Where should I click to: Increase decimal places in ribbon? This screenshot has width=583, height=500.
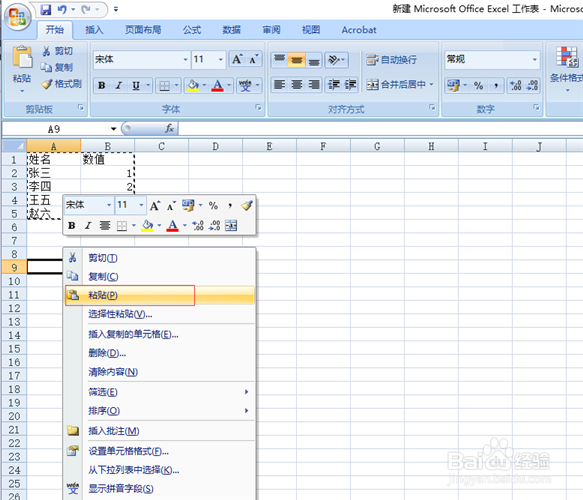point(516,86)
